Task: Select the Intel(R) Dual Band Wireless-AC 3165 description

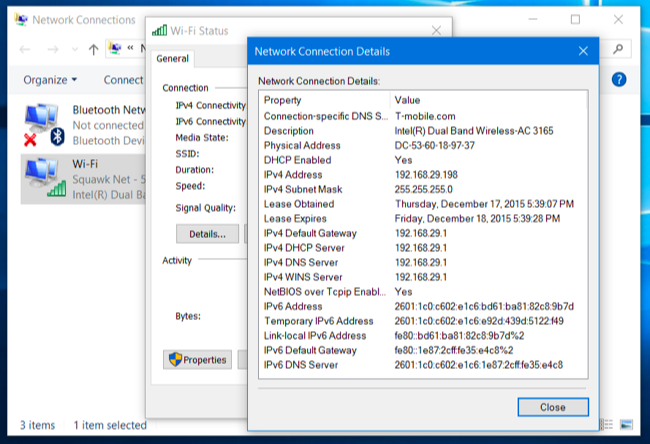Action: [473, 131]
